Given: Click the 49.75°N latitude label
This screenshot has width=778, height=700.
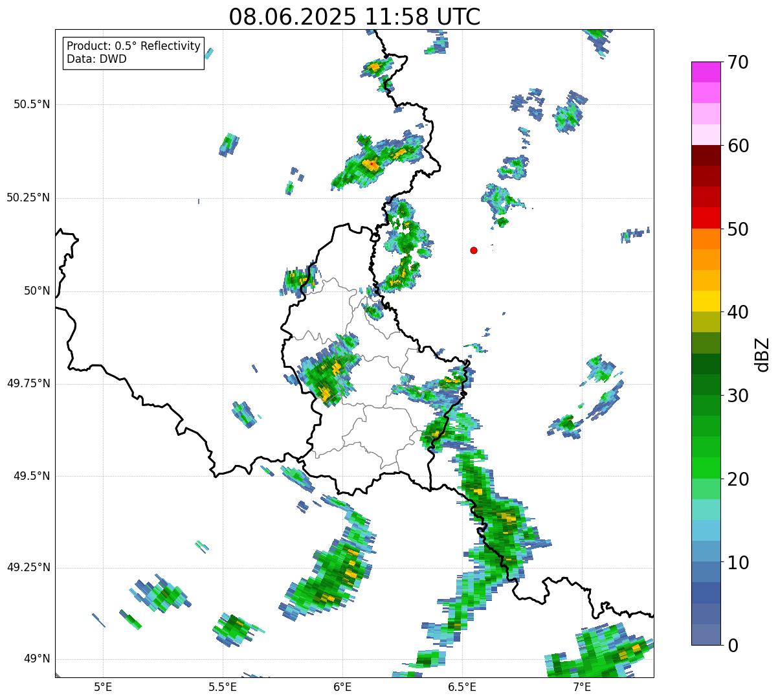Looking at the screenshot, I should pyautogui.click(x=28, y=383).
